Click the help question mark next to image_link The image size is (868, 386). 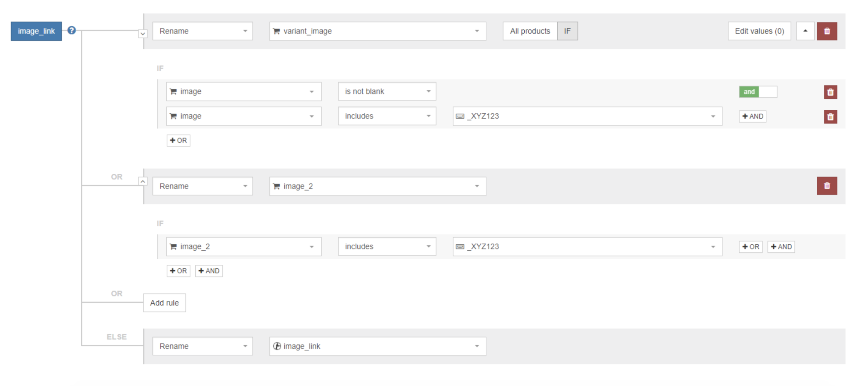click(x=72, y=31)
